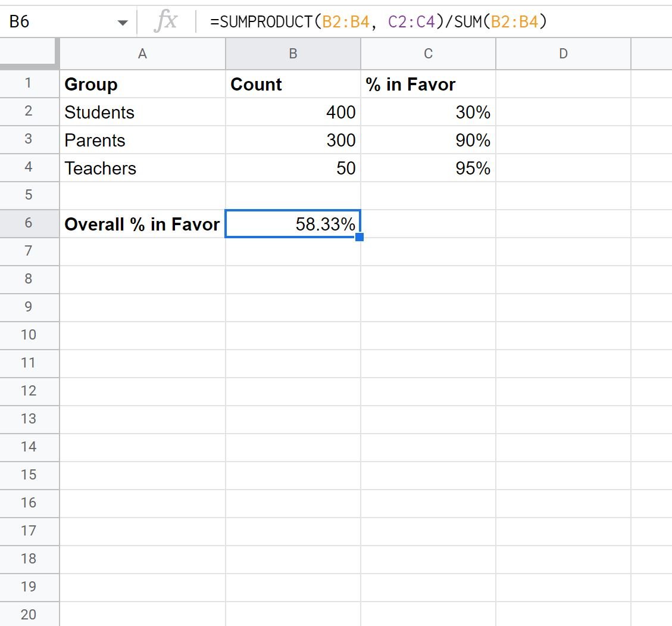Click the '% in Favor' header cell
This screenshot has width=672, height=626.
coord(428,83)
